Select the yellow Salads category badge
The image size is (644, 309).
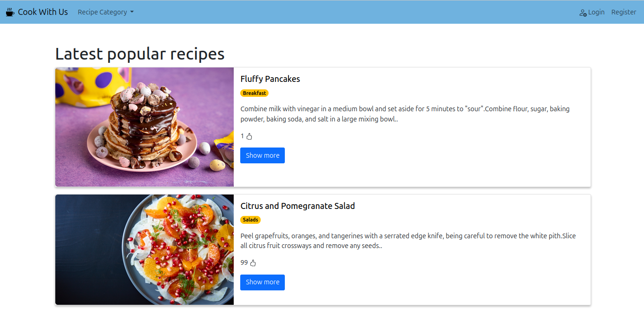point(250,220)
